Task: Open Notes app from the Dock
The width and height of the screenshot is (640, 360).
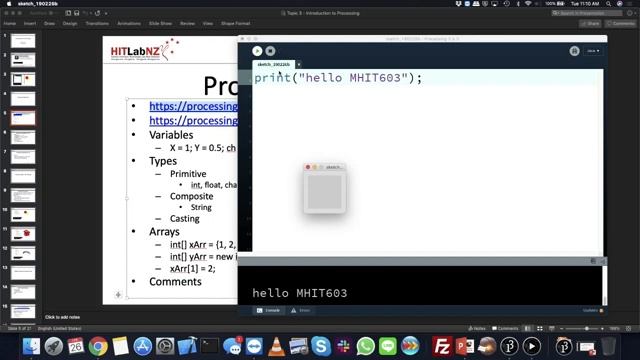Action: [120, 347]
